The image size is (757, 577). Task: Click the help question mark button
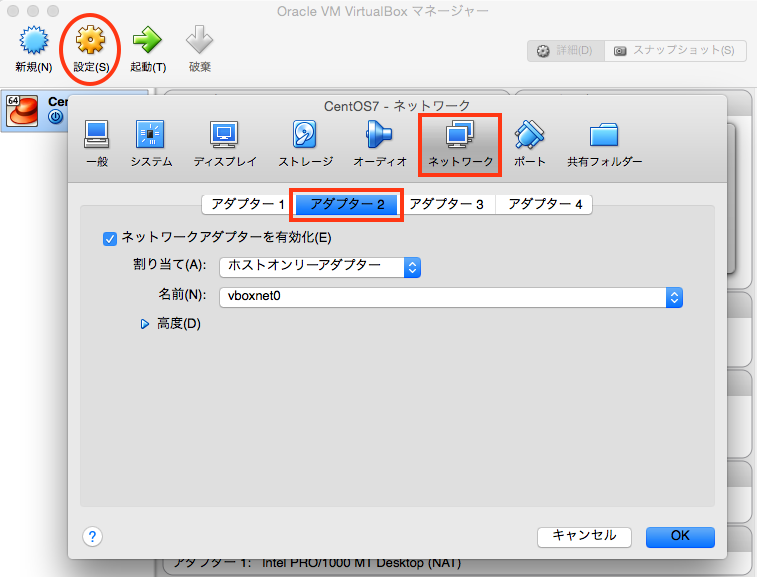pyautogui.click(x=92, y=536)
